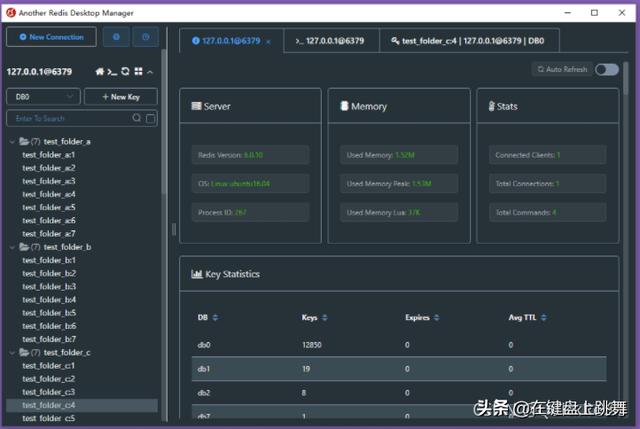640x429 pixels.
Task: Open Redis console terminal icon
Action: click(x=112, y=72)
